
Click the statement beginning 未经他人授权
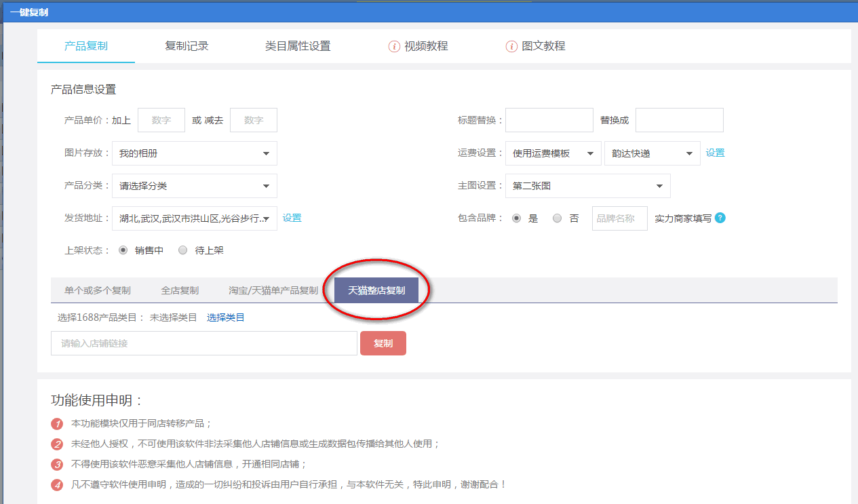pyautogui.click(x=256, y=444)
